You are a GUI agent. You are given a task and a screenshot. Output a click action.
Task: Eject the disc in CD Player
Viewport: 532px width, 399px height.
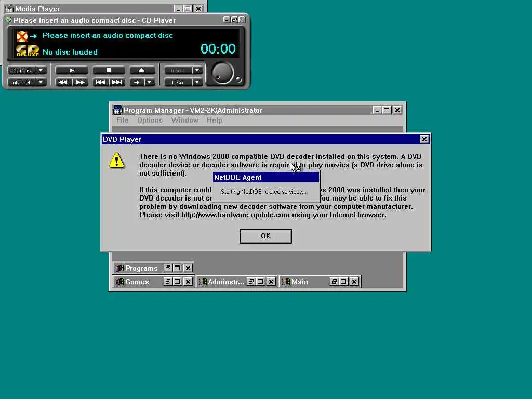[142, 70]
